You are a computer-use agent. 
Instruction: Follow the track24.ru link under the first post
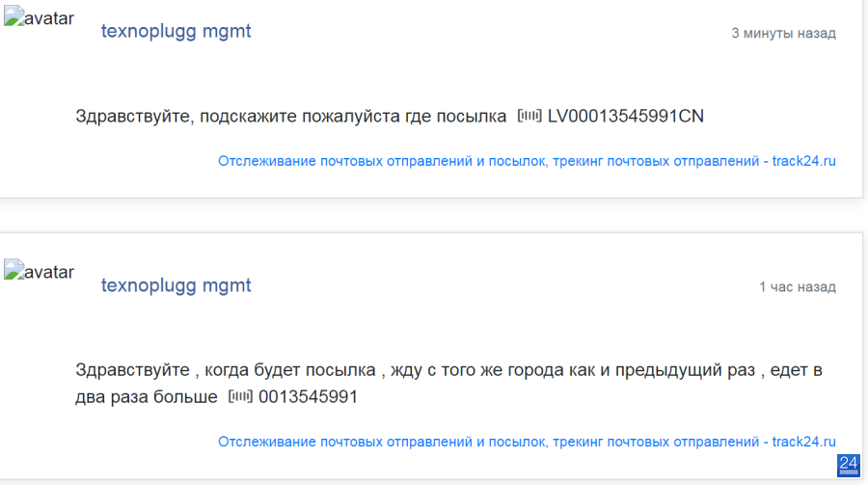pos(527,161)
